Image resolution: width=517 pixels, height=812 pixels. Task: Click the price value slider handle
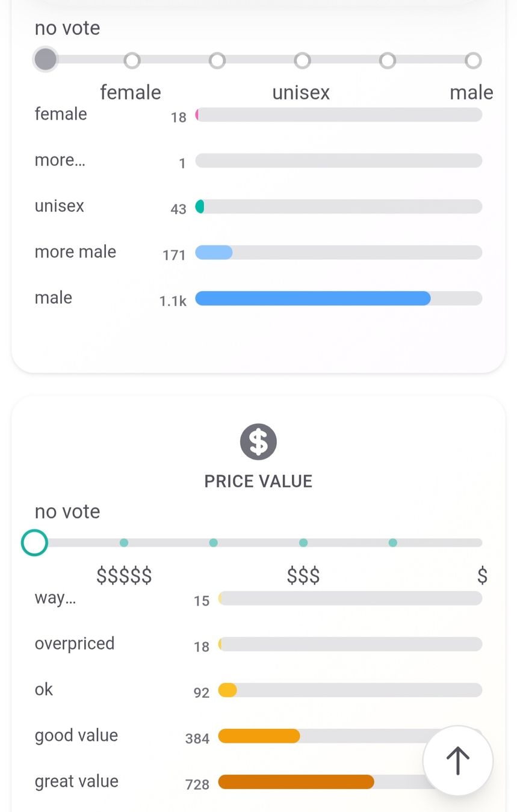34,543
